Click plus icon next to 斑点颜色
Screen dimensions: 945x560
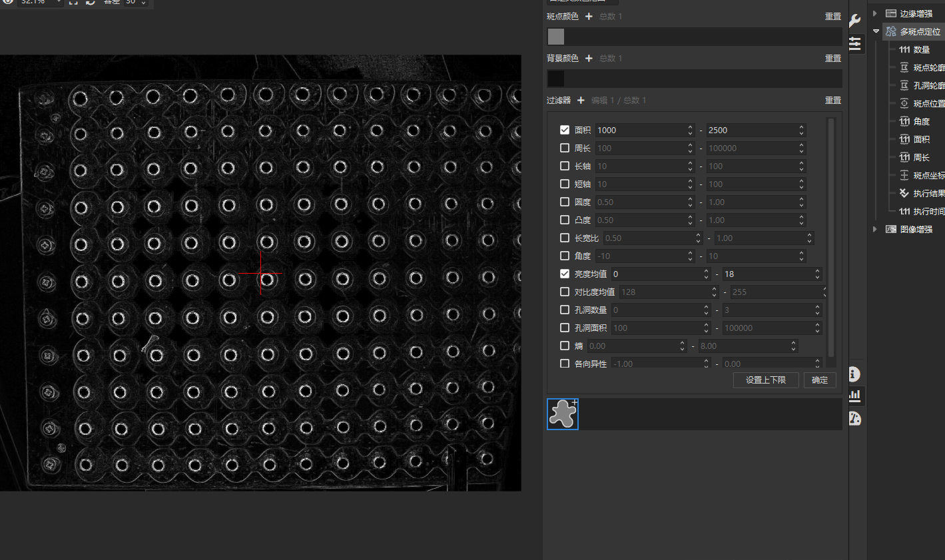coord(589,17)
